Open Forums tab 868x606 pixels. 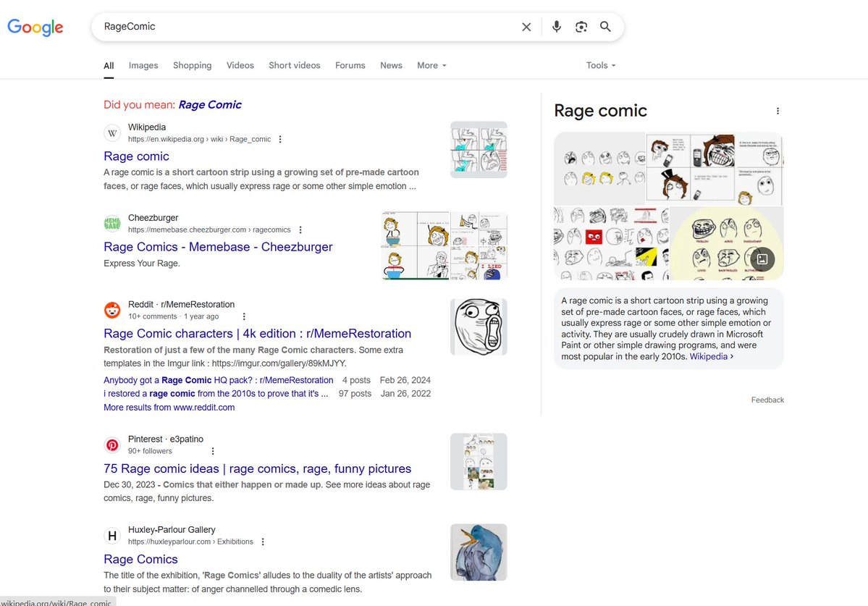(350, 65)
